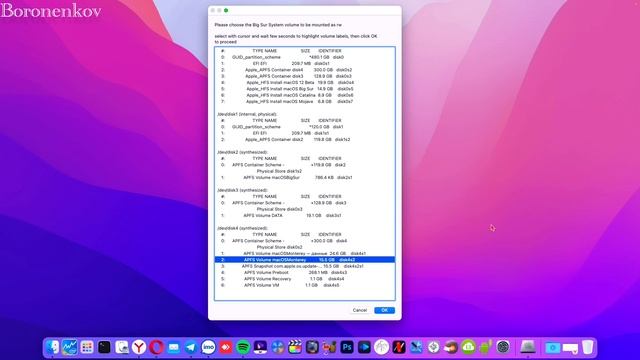Screen dimensions: 640x360
Task: Open the stock chart app in the dock
Action: point(70,347)
